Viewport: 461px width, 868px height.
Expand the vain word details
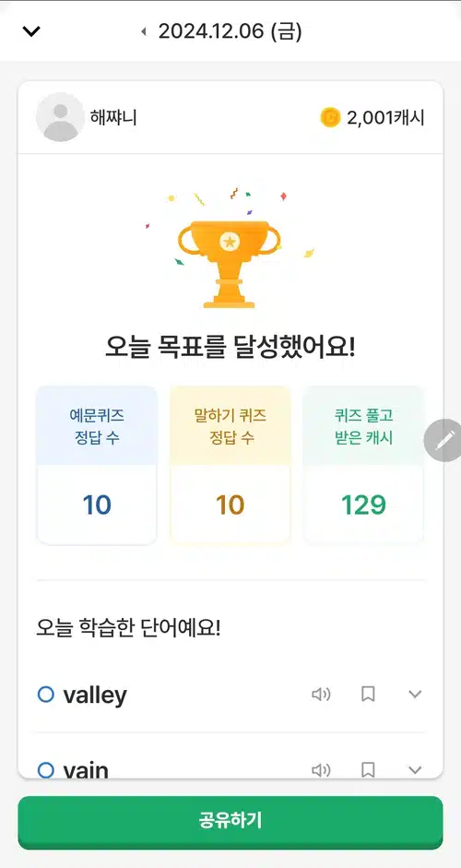coord(415,769)
